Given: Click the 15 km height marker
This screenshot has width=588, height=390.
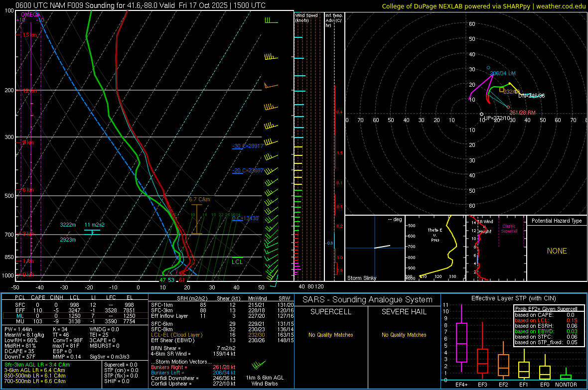Looking at the screenshot, I should point(29,35).
